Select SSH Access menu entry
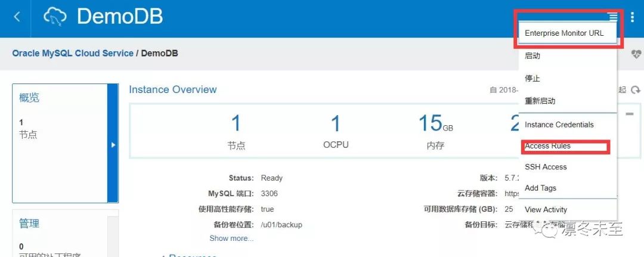Screen dimensions: 644x257 (x=567, y=167)
